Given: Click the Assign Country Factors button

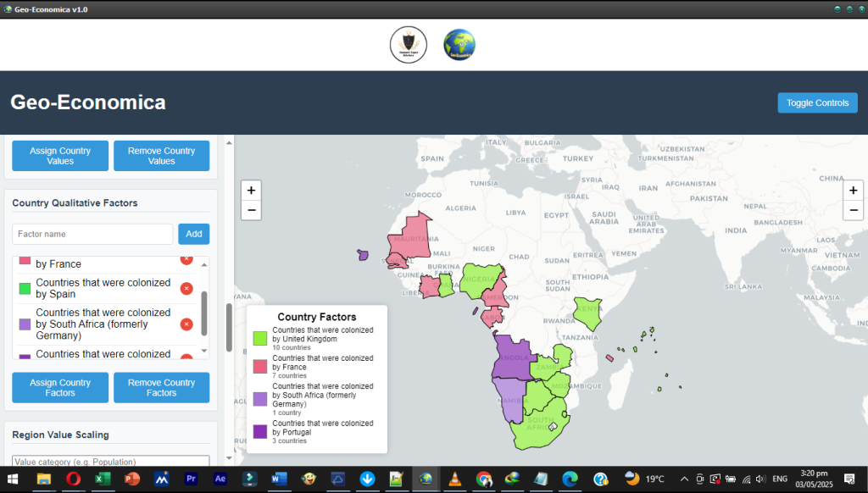Looking at the screenshot, I should pyautogui.click(x=60, y=388).
